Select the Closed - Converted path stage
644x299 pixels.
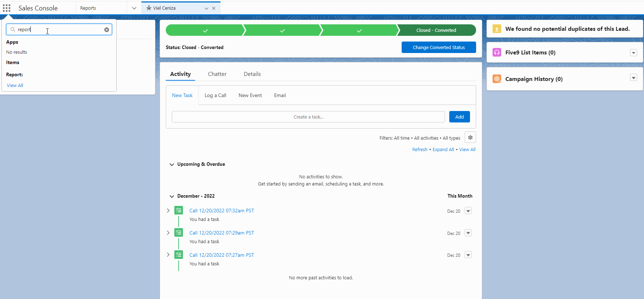(x=436, y=30)
